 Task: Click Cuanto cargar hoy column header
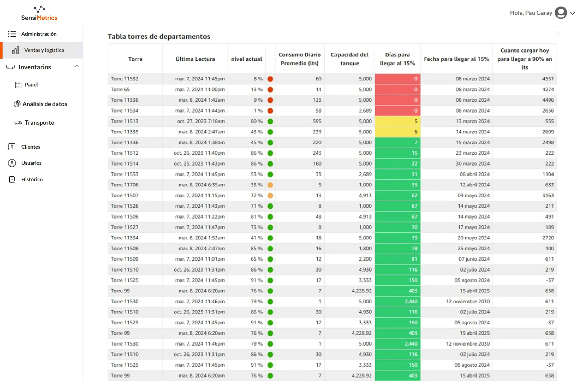pos(525,59)
